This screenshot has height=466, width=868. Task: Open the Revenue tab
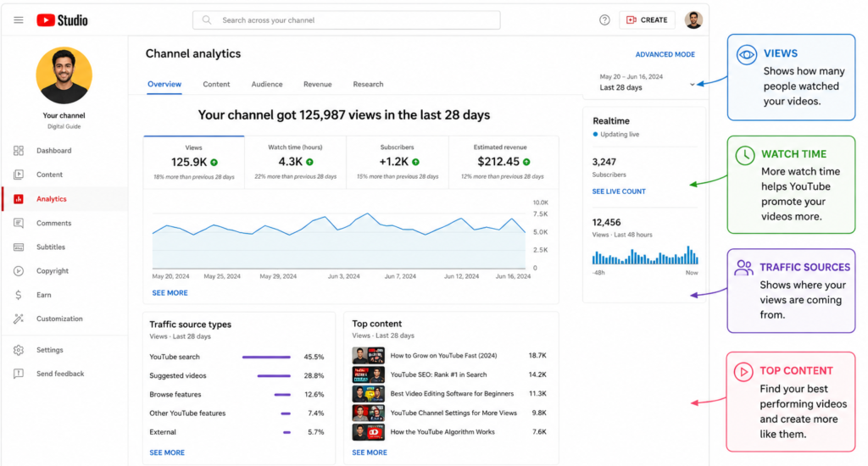[317, 84]
